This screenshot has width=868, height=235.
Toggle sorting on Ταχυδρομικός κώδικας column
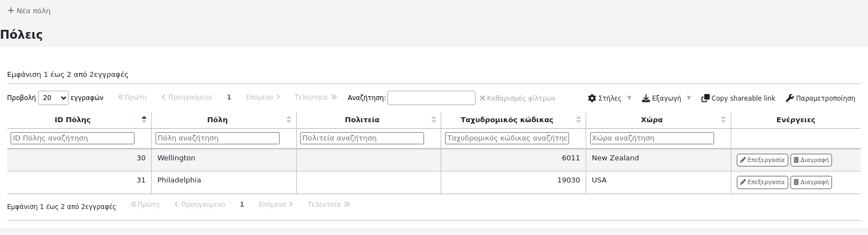click(x=578, y=119)
